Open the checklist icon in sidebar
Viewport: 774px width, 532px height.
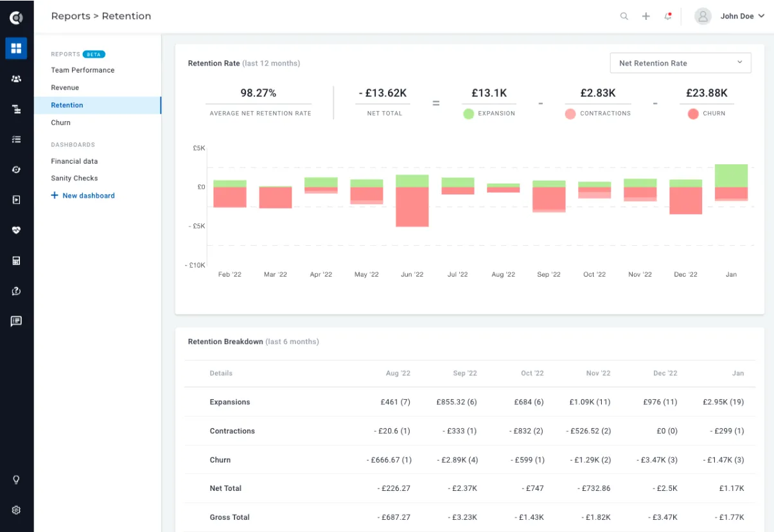coord(16,139)
